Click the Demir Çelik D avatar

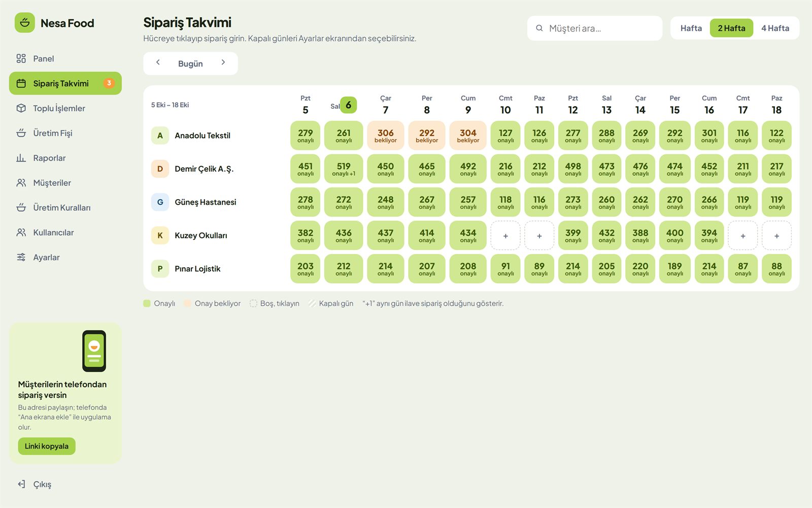(160, 169)
